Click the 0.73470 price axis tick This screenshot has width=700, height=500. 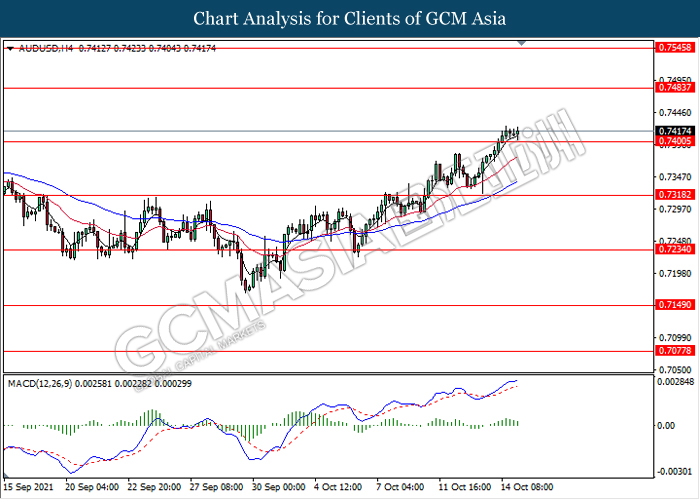tap(675, 177)
